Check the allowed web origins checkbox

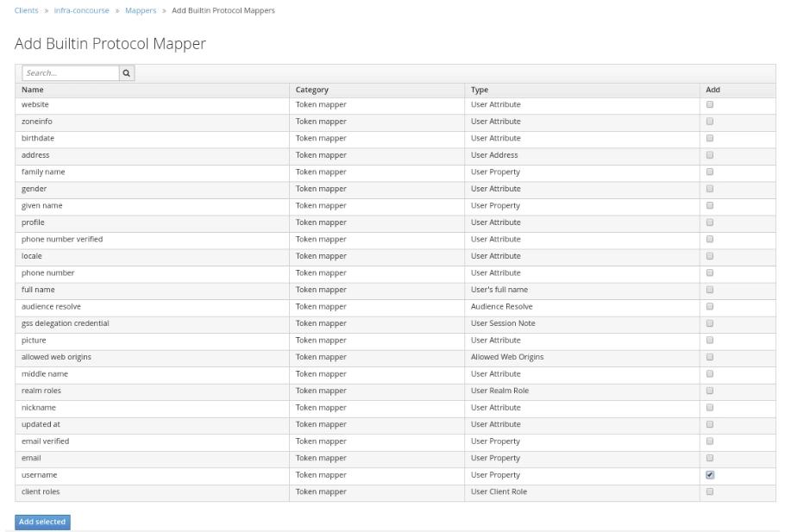(710, 357)
